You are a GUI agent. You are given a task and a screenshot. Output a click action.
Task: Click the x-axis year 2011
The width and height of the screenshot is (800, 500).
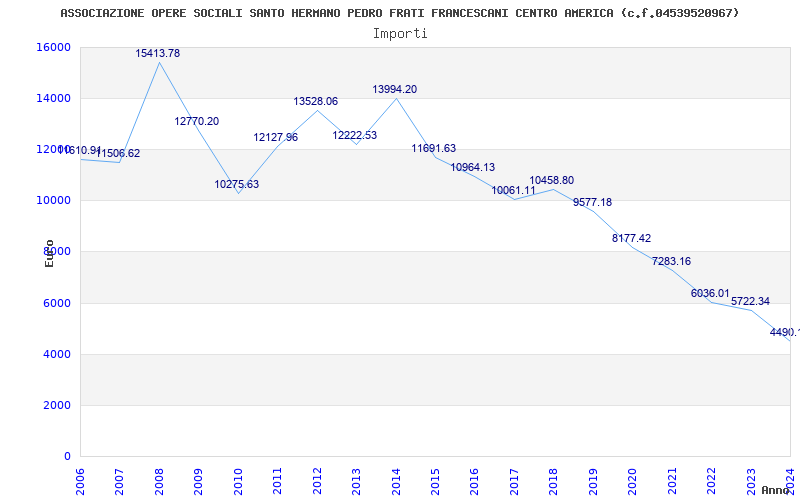coord(278,480)
